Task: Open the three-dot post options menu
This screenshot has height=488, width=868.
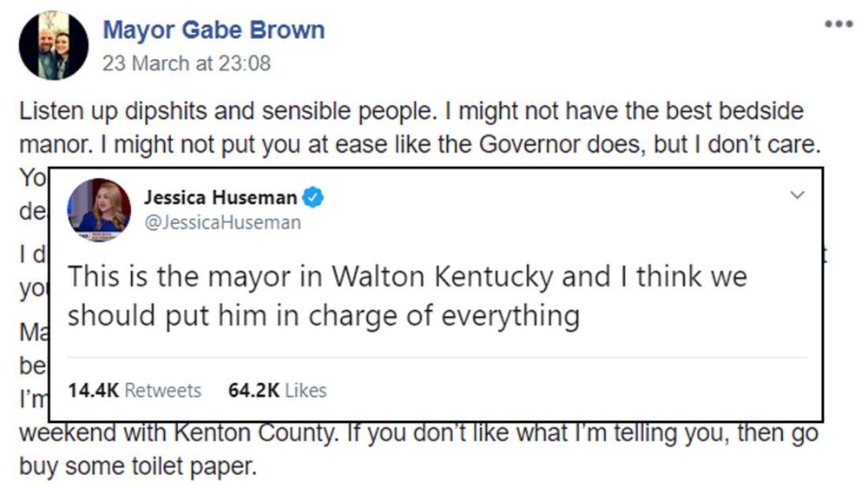Action: [x=838, y=23]
